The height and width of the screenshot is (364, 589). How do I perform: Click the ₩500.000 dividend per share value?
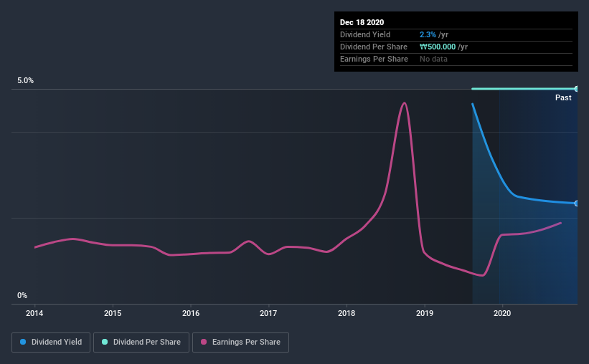tap(438, 47)
